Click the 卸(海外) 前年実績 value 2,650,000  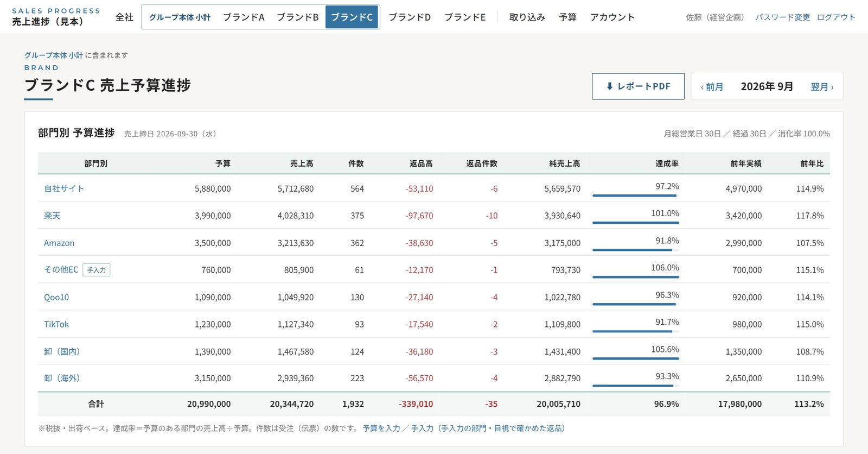744,378
